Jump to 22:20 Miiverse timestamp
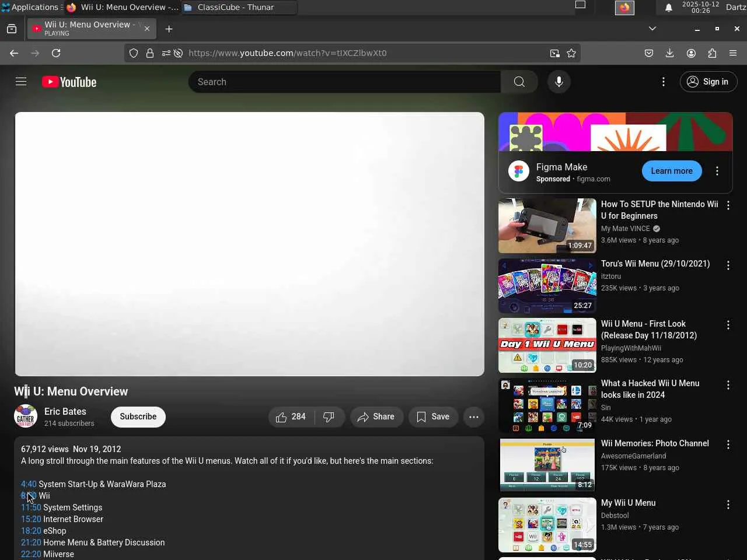 coord(31,554)
